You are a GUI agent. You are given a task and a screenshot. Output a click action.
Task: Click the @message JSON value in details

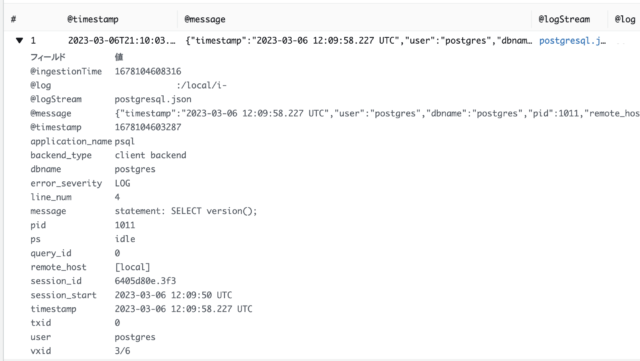(377, 114)
